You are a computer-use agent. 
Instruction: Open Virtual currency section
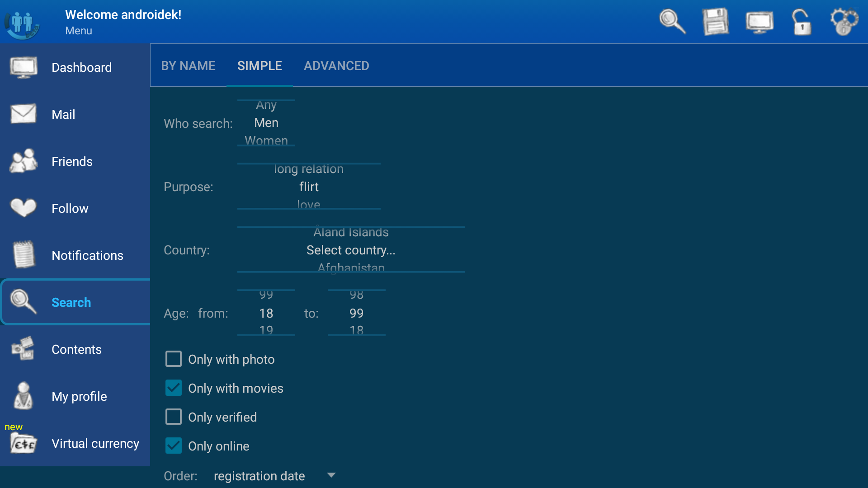95,443
